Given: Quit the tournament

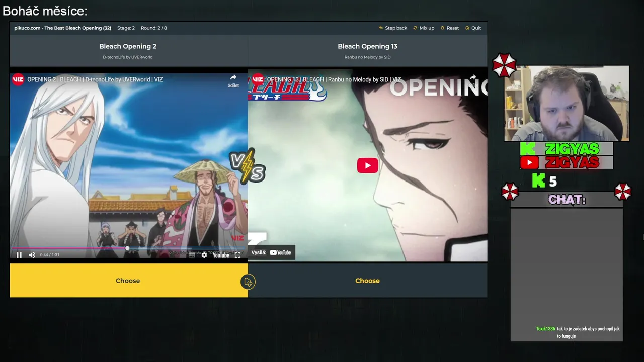Looking at the screenshot, I should pos(473,28).
